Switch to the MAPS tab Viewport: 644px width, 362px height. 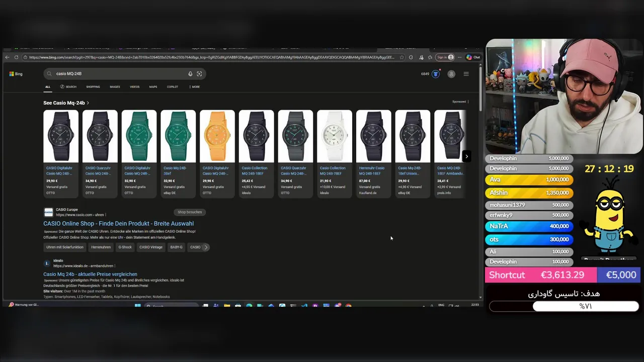coord(153,87)
